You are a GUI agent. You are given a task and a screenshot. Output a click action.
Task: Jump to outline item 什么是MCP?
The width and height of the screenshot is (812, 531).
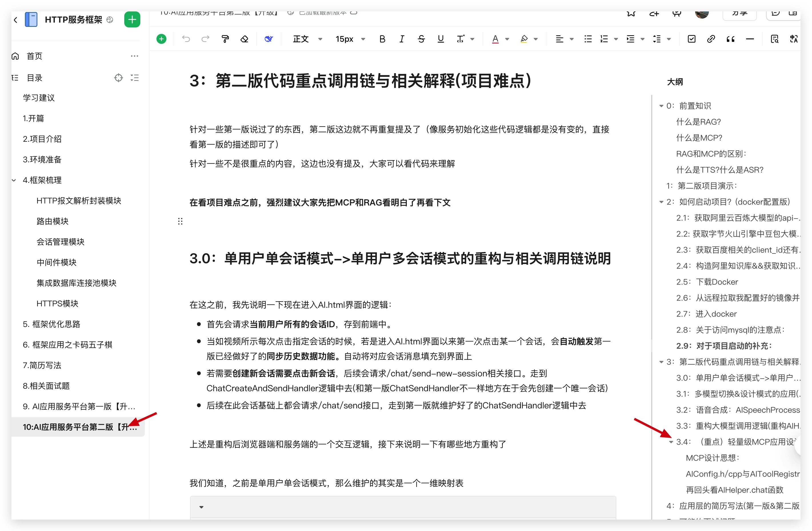[x=699, y=138]
